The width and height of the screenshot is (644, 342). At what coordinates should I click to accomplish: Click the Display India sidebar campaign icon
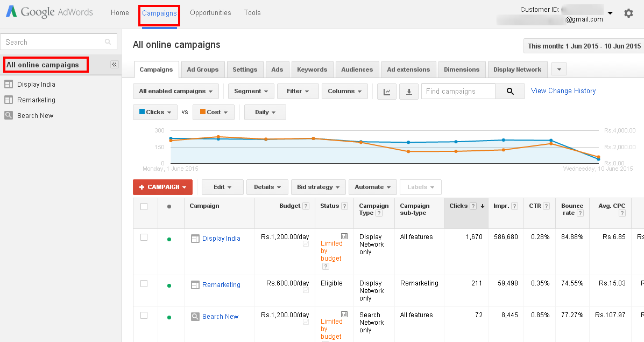click(x=9, y=84)
